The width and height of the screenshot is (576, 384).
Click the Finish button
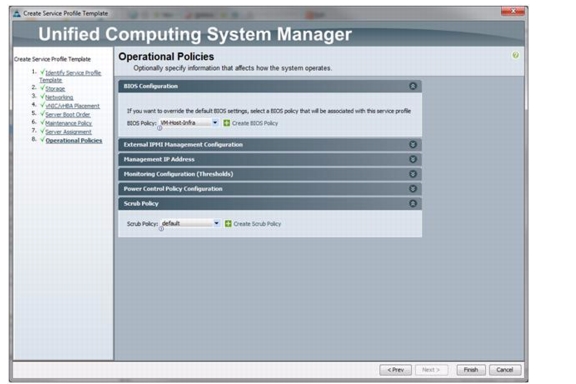(x=471, y=370)
